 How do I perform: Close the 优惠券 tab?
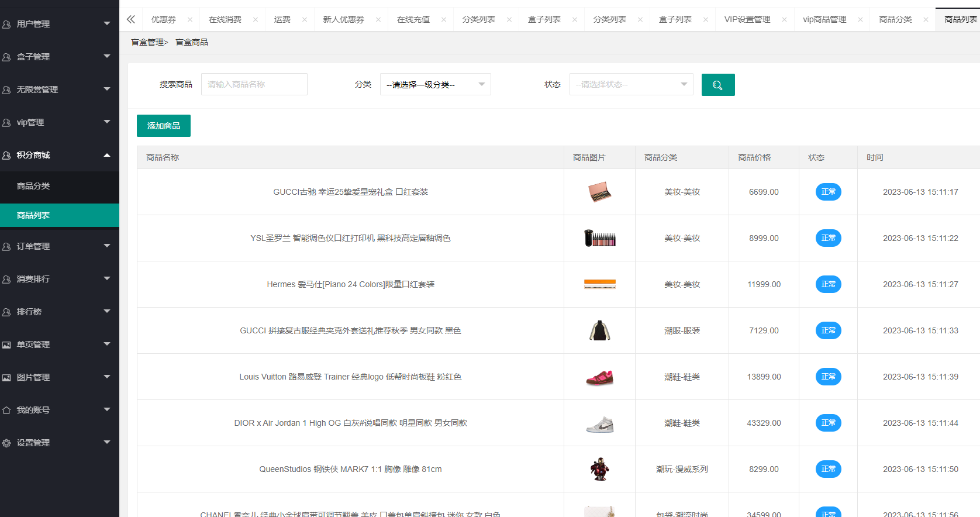[x=190, y=19]
